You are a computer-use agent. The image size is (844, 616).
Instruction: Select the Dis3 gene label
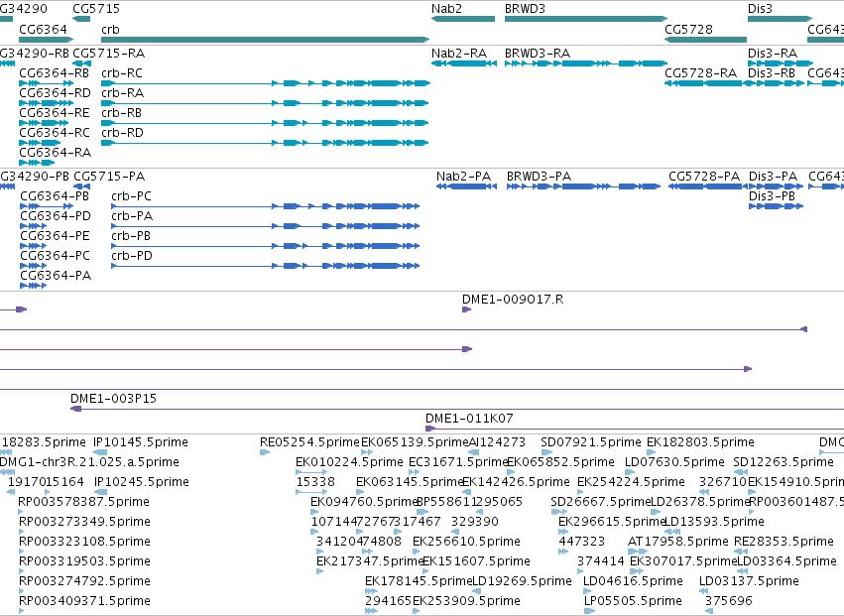760,9
